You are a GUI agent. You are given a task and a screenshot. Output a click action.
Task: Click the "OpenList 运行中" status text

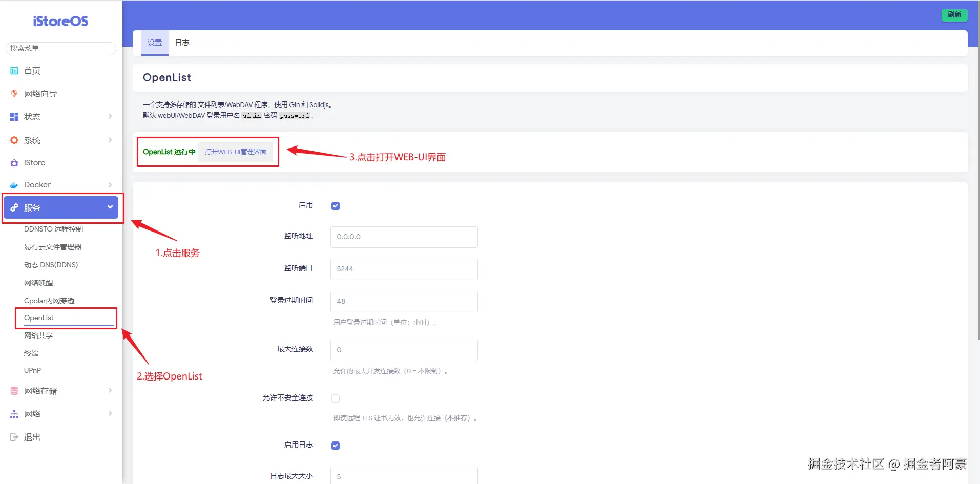(x=169, y=152)
